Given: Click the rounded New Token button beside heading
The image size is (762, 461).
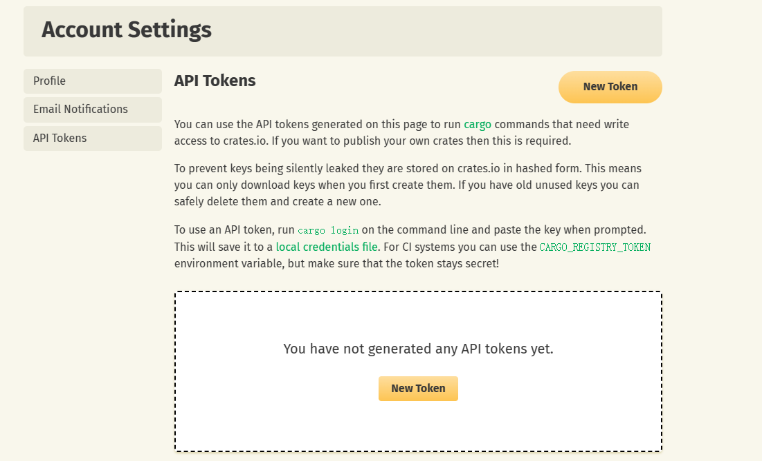Looking at the screenshot, I should click(x=610, y=87).
